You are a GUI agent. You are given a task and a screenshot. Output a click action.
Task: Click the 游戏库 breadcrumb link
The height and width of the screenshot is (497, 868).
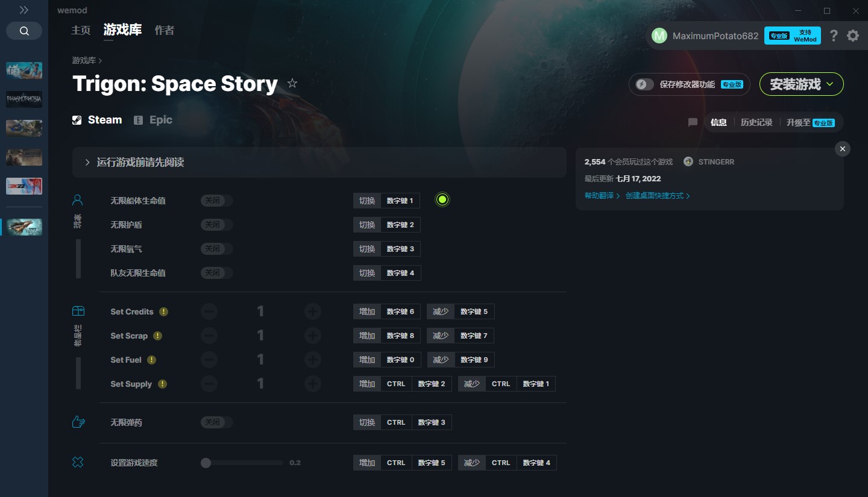(84, 60)
